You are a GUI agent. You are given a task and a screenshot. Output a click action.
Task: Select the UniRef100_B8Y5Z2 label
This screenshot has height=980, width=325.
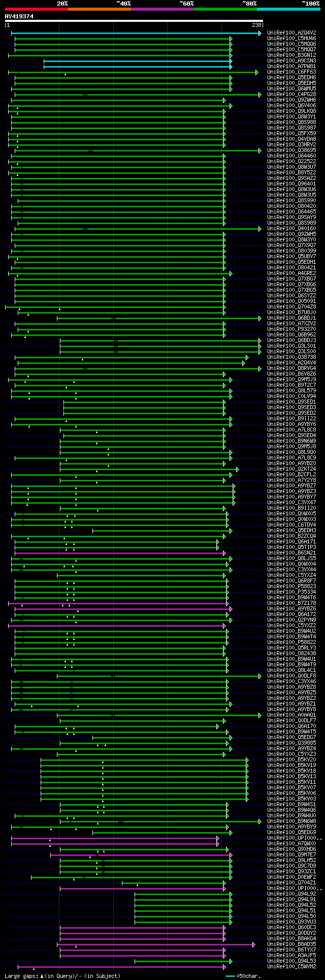pyautogui.click(x=291, y=173)
